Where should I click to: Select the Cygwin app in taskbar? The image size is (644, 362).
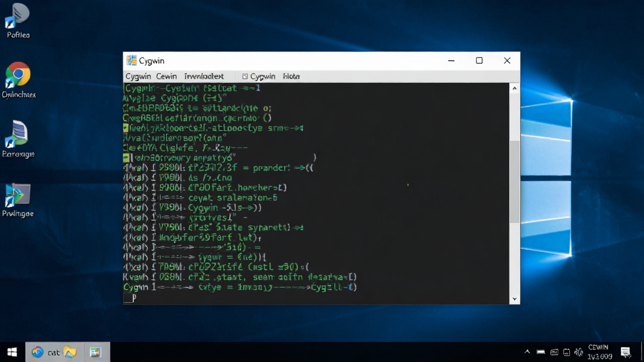click(x=96, y=352)
